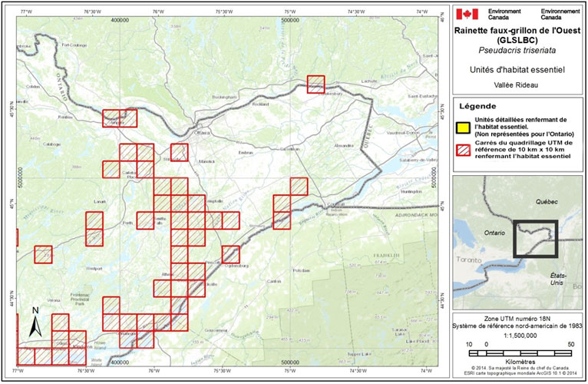Click the Légende heading
The width and height of the screenshot is (588, 384).
476,106
